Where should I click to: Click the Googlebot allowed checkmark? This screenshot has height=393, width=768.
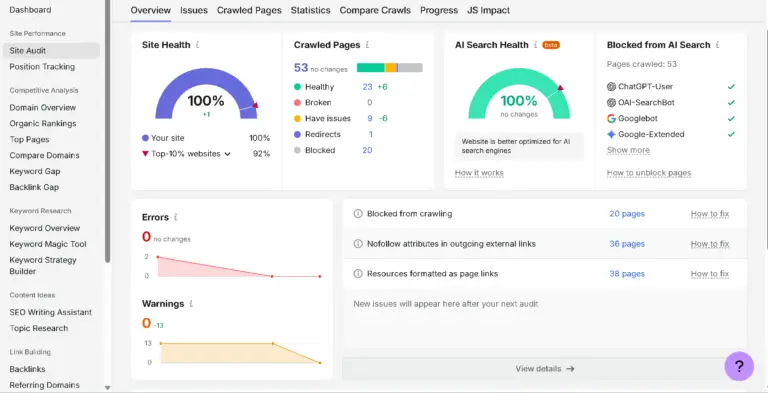[731, 119]
